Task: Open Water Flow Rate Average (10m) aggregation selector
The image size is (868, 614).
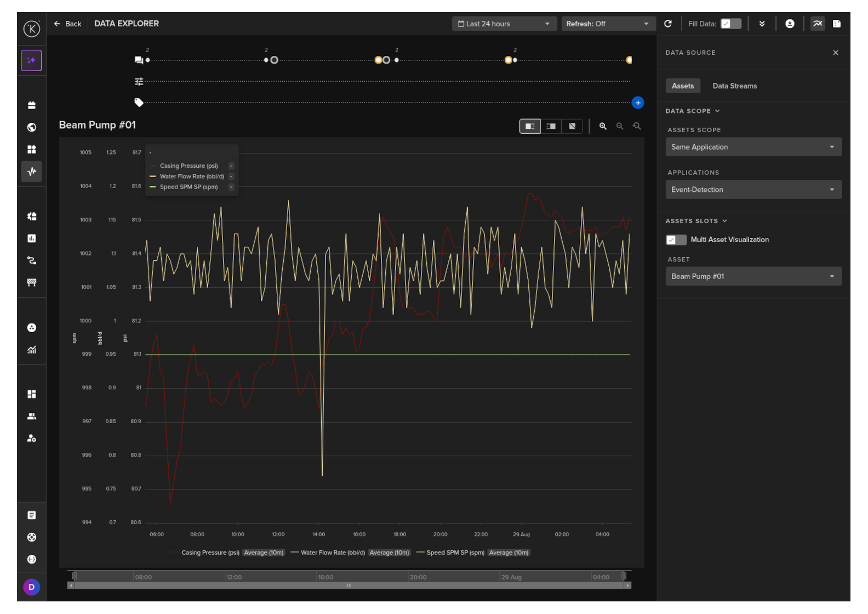Action: pyautogui.click(x=390, y=553)
